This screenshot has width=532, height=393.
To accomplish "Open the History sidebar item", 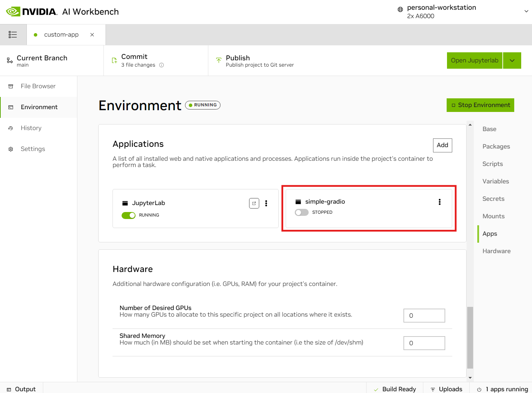I will [31, 128].
